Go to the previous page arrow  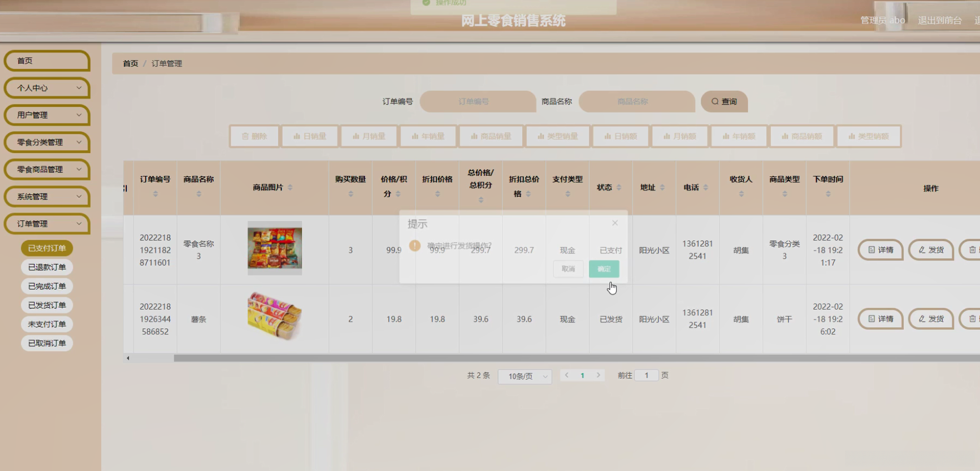(x=567, y=375)
